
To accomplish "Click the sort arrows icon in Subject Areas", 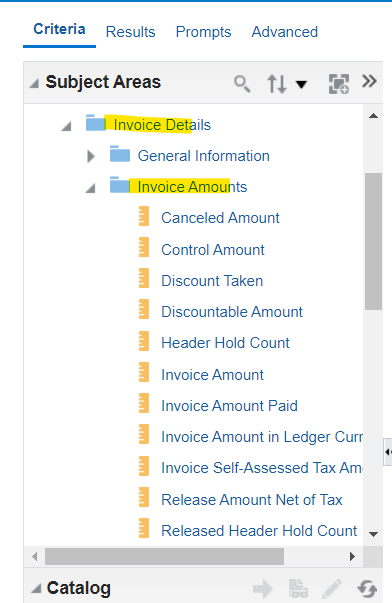I will click(x=277, y=84).
